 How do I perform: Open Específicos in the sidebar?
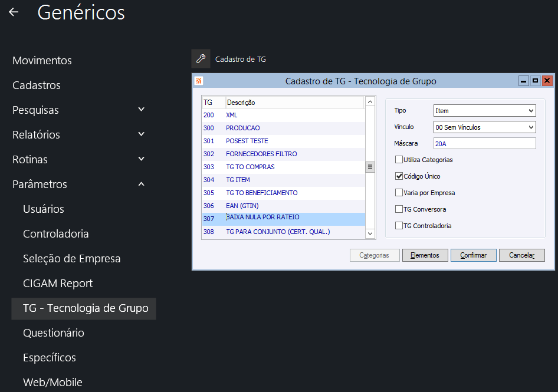point(50,357)
